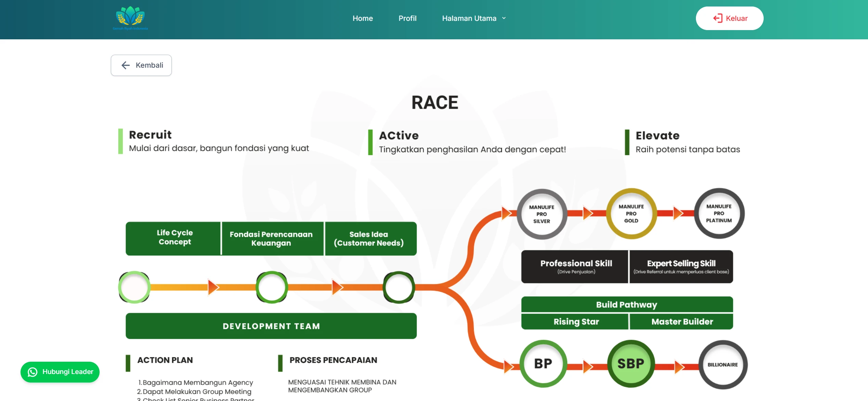Contact leader via WhatsApp button
The height and width of the screenshot is (401, 868).
pos(60,372)
